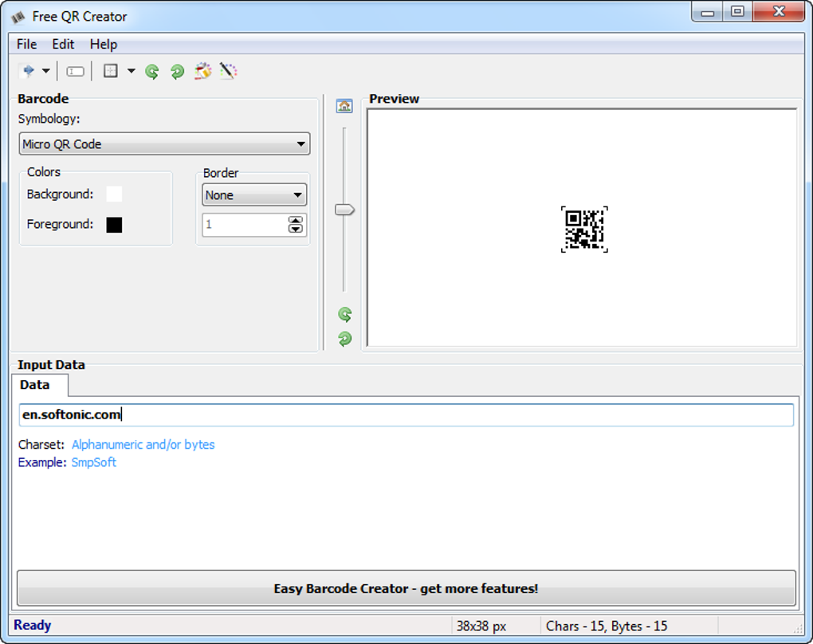Click the home icon above zoom slider
The height and width of the screenshot is (644, 813).
[344, 106]
